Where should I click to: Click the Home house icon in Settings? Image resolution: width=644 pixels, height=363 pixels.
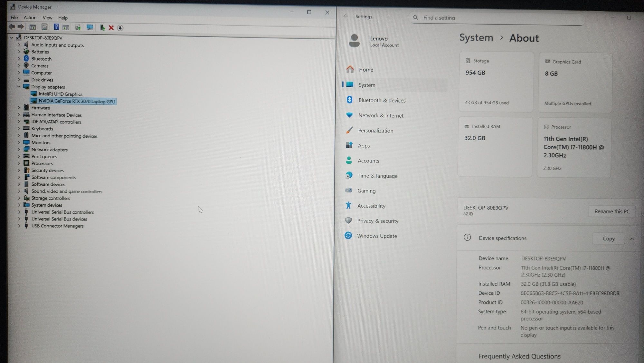pyautogui.click(x=350, y=69)
